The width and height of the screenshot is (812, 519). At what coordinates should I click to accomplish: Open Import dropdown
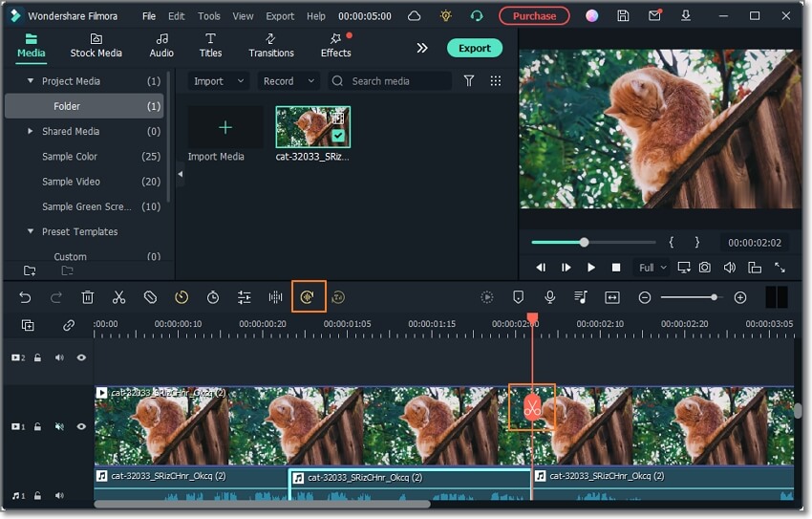click(x=218, y=81)
